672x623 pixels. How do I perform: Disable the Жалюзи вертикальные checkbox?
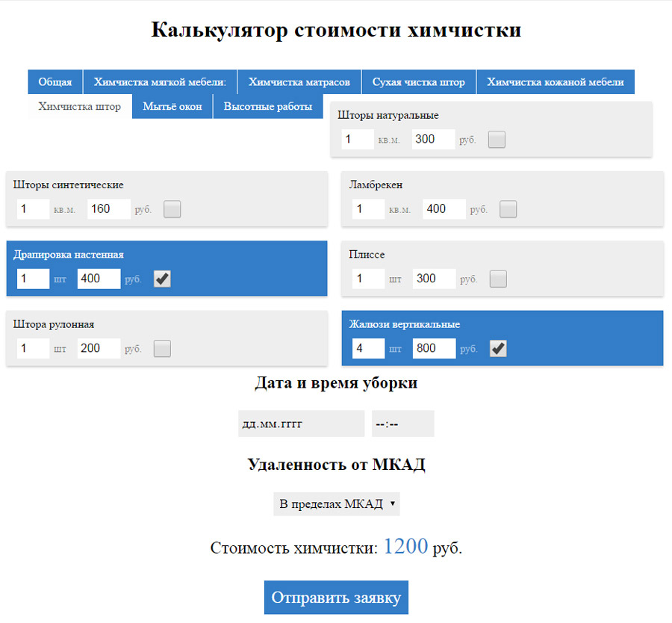[498, 348]
